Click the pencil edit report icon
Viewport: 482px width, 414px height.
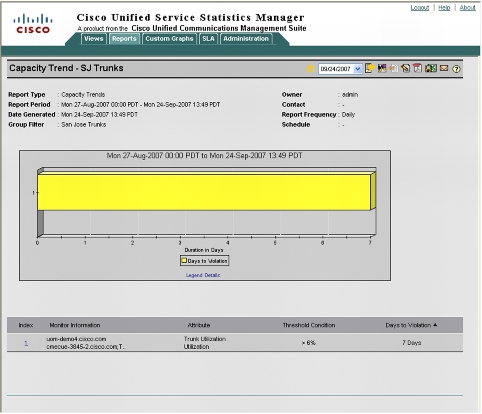tap(405, 68)
